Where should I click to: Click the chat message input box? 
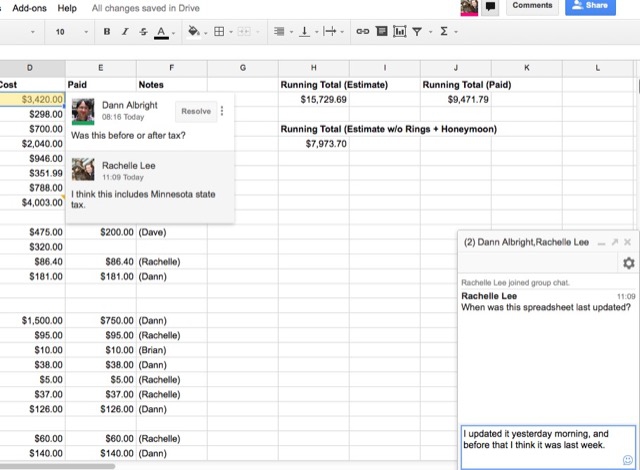click(548, 447)
